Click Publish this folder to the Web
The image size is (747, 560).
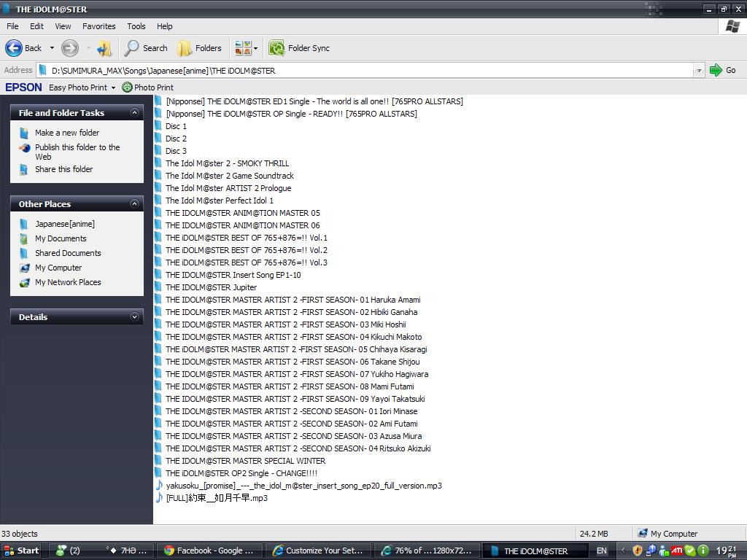click(x=77, y=152)
